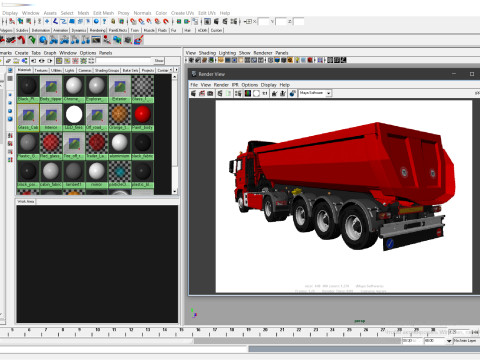Viewport: 480px width, 360px height.
Task: Open the IPR menu in Render View
Action: pos(235,85)
